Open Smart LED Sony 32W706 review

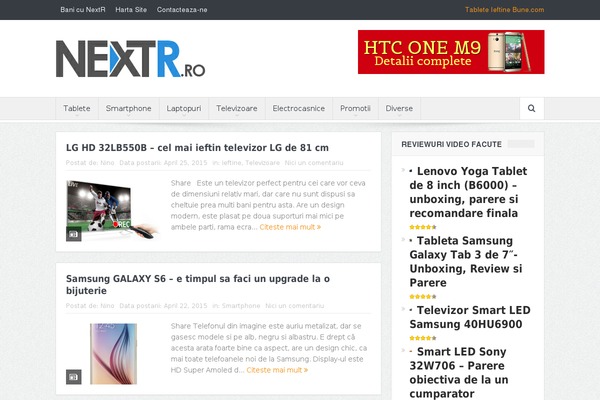[459, 372]
